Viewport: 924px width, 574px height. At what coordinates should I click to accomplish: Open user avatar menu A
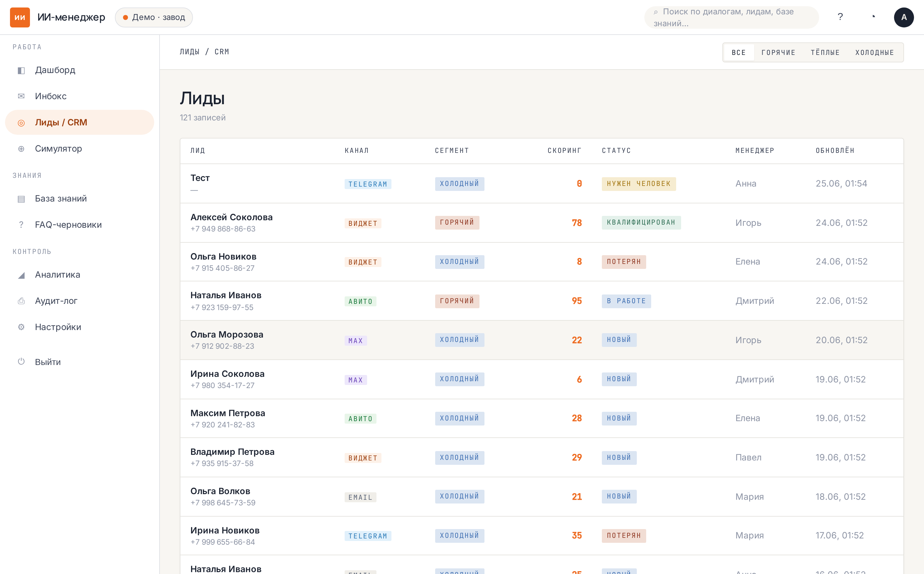[903, 17]
